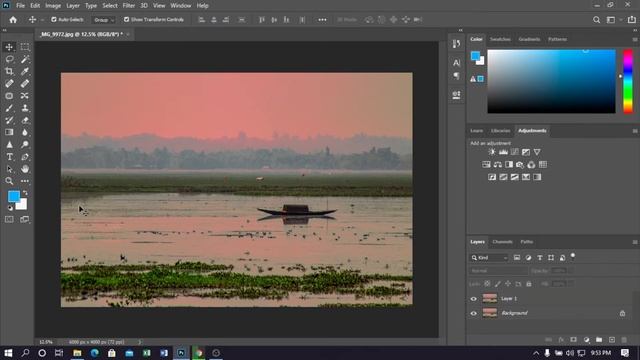640x360 pixels.
Task: Add a Color Balance adjustment
Action: click(x=498, y=164)
